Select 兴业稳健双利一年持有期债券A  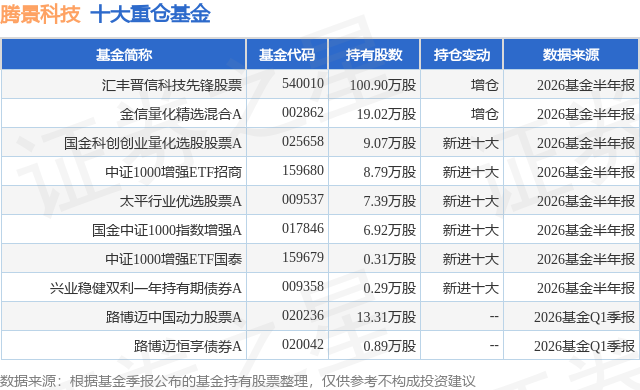[146, 288]
